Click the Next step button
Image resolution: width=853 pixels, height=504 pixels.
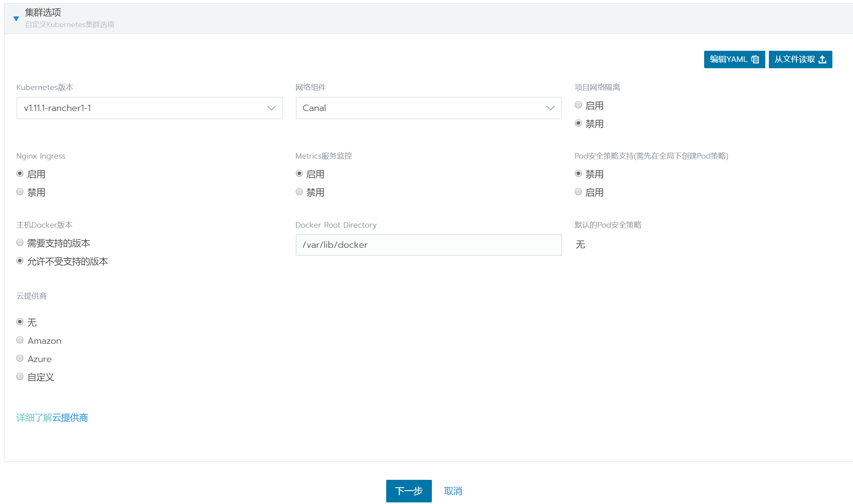408,491
